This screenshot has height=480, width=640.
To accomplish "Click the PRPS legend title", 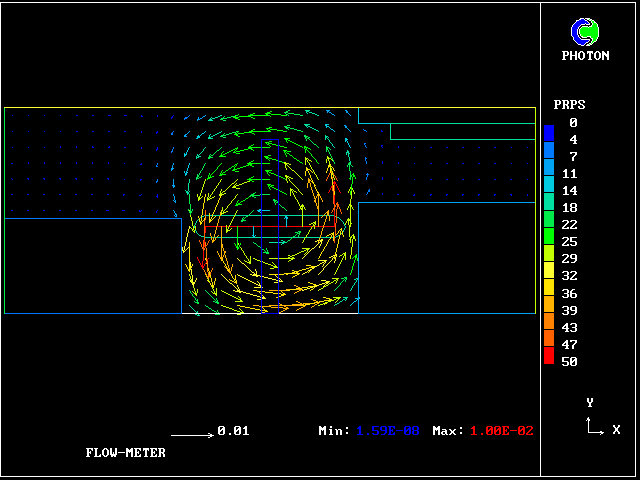I will (569, 105).
